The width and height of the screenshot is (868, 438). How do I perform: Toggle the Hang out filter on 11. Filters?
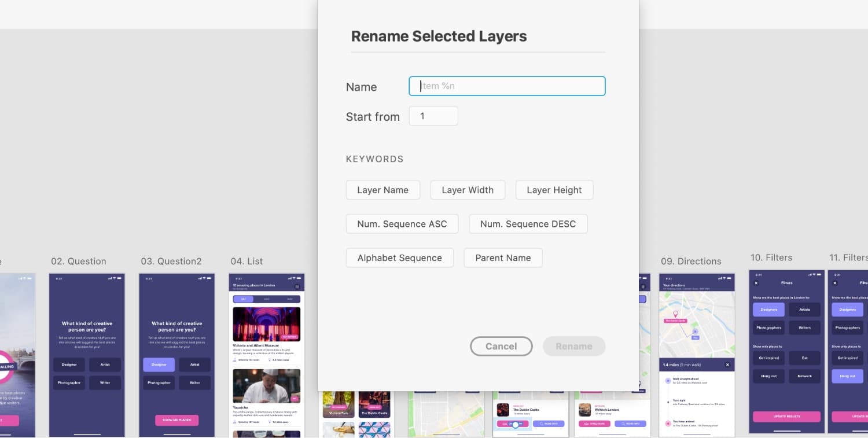[x=847, y=376]
